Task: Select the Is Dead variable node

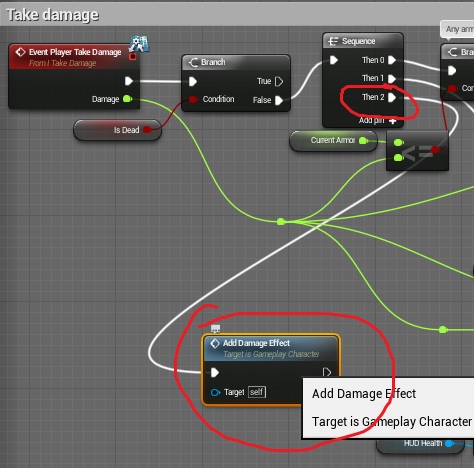Action: [117, 130]
